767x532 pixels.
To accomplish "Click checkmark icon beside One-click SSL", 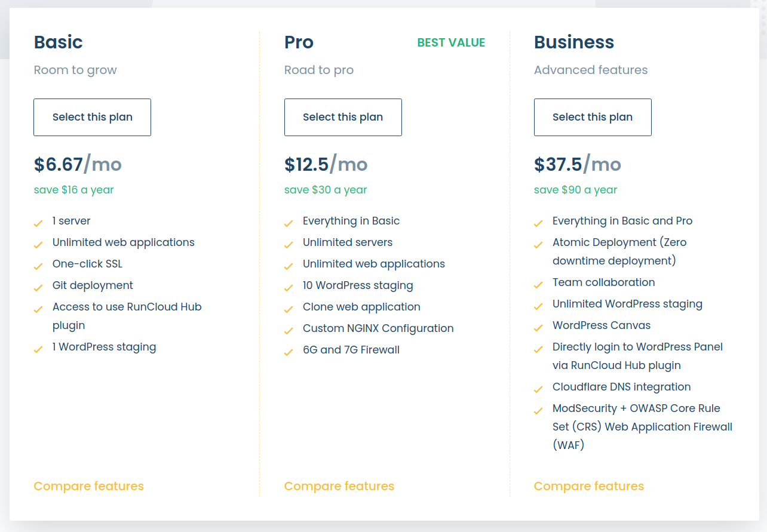I will (38, 266).
